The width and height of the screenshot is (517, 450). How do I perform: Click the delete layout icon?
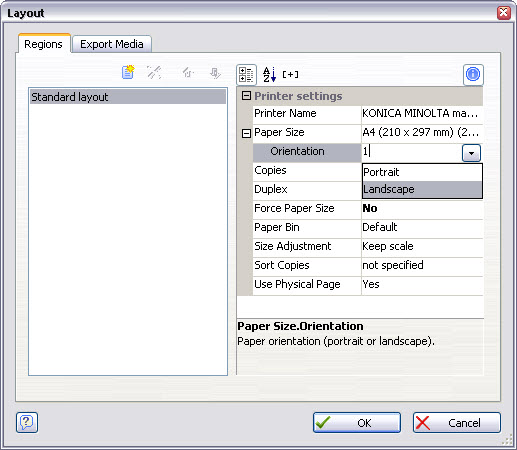154,72
